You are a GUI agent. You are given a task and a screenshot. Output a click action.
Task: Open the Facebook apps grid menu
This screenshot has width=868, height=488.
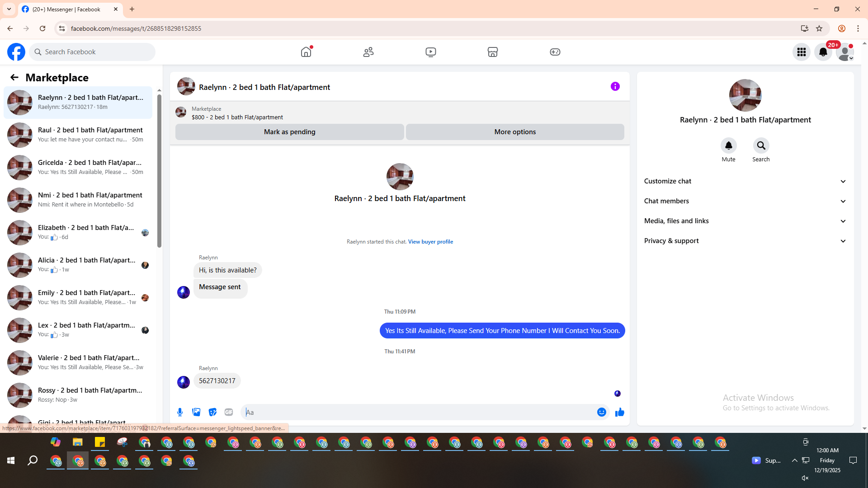click(x=801, y=52)
